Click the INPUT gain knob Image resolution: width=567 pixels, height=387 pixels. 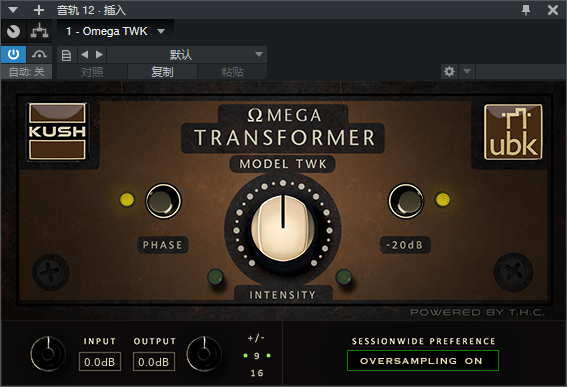point(48,354)
